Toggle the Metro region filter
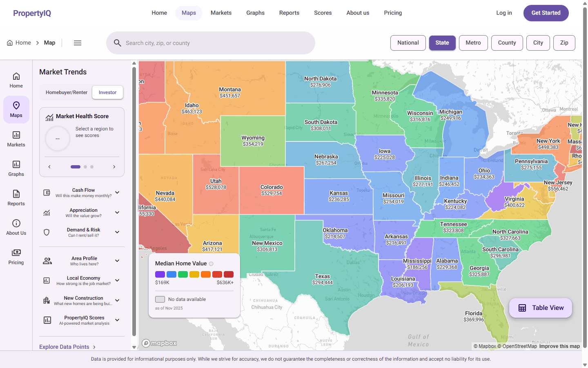The height and width of the screenshot is (368, 588). (473, 43)
